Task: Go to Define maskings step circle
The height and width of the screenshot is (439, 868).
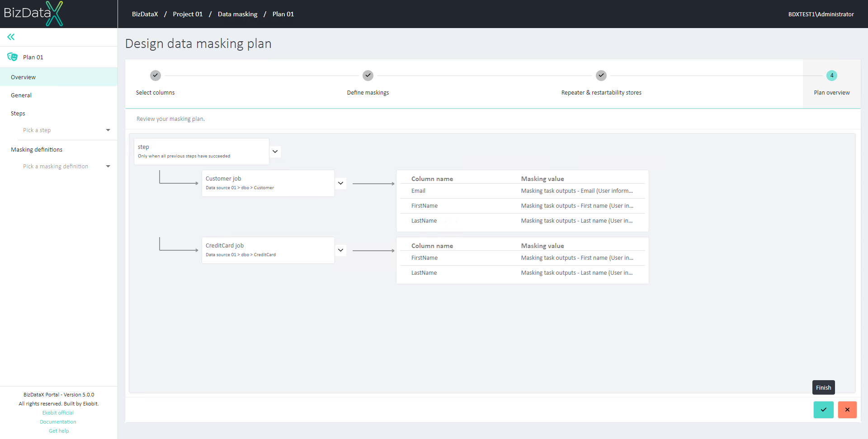Action: pos(368,76)
